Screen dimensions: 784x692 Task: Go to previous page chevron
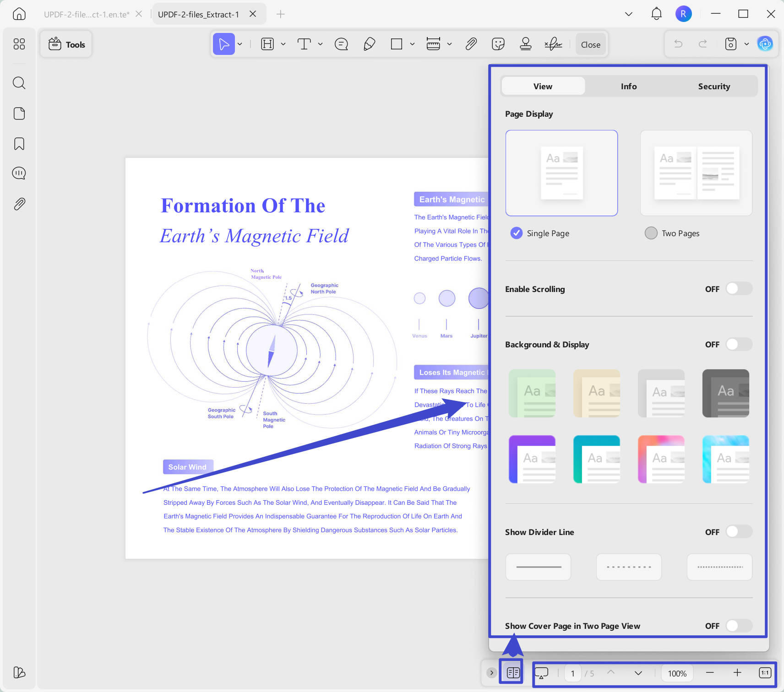pyautogui.click(x=611, y=673)
